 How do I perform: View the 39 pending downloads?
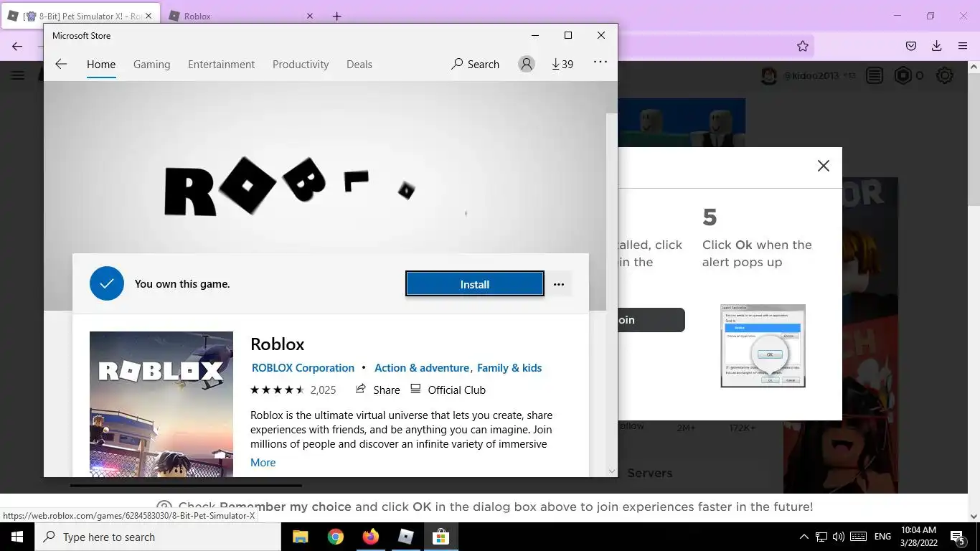562,64
